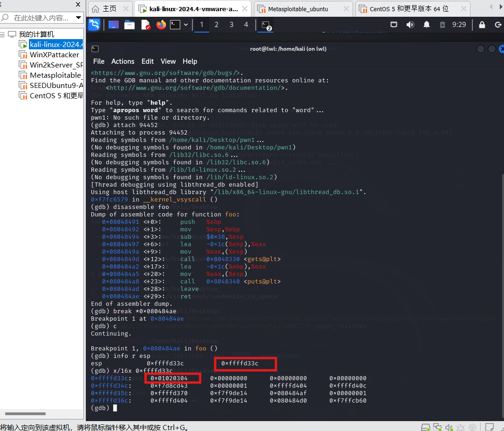Launch the text editor icon in Kali panel
504x431 pixels.
point(146,25)
